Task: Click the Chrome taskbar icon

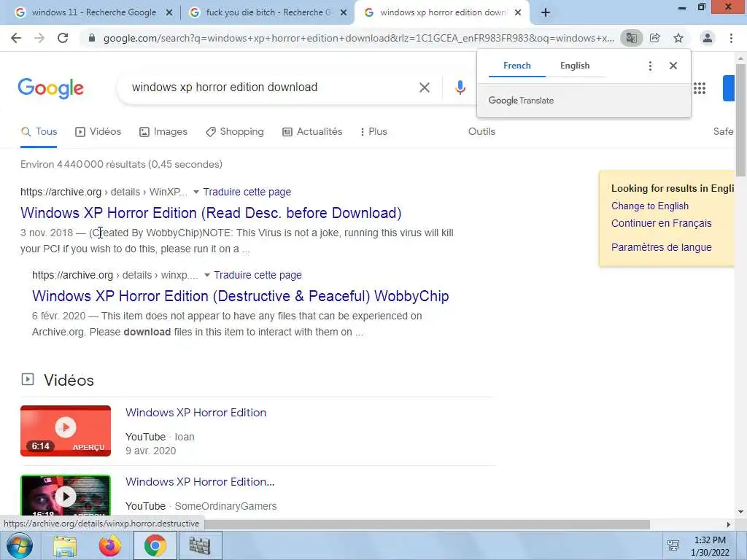Action: [x=155, y=545]
